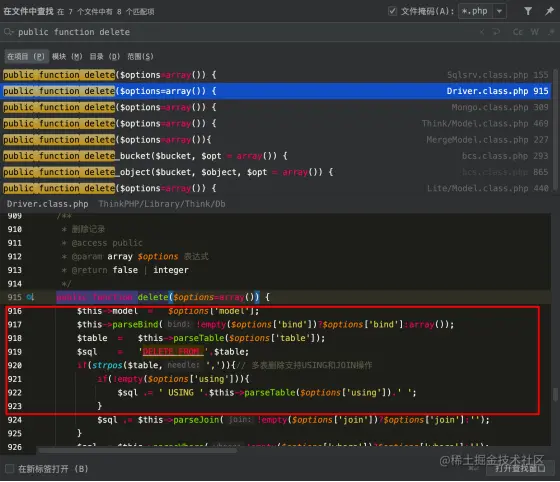The image size is (560, 482).
Task: Click the horizontal scrollbar of code preview
Action: coord(137,451)
